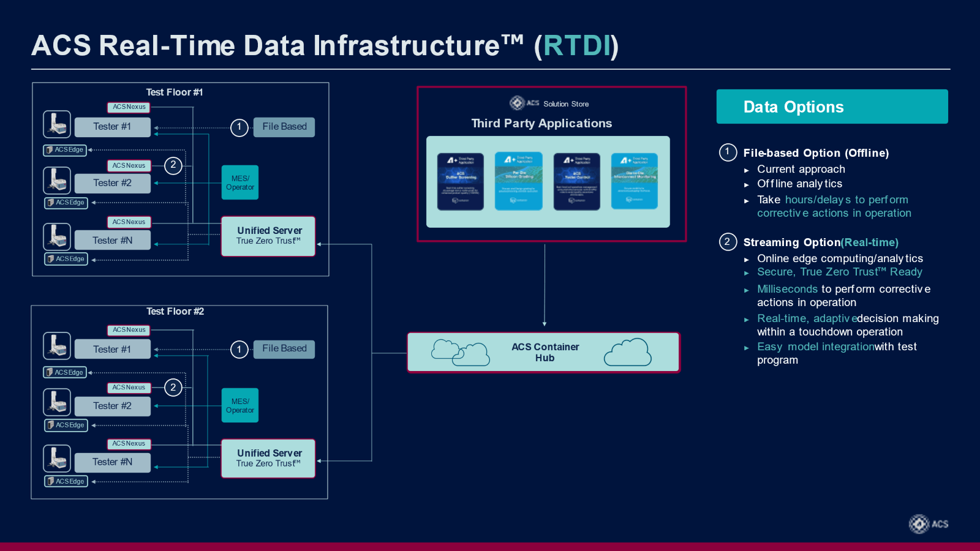Select numbered circle 2 near ACS Nexus in Test Floor #2
980x551 pixels.
173,388
